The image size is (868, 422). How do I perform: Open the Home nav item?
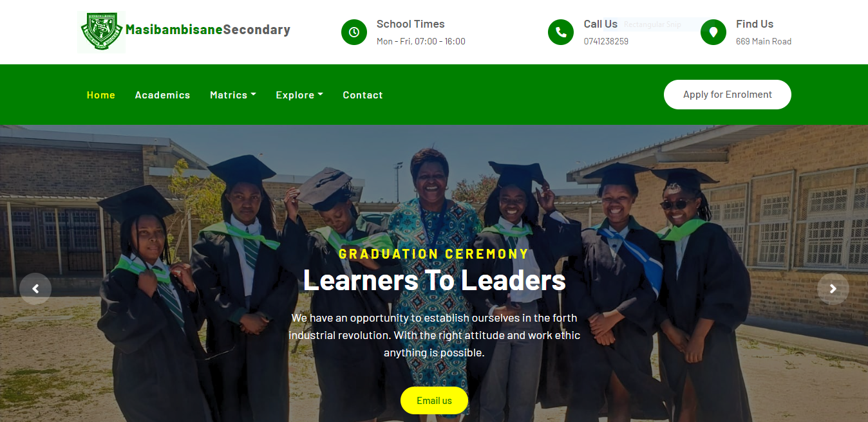point(101,95)
